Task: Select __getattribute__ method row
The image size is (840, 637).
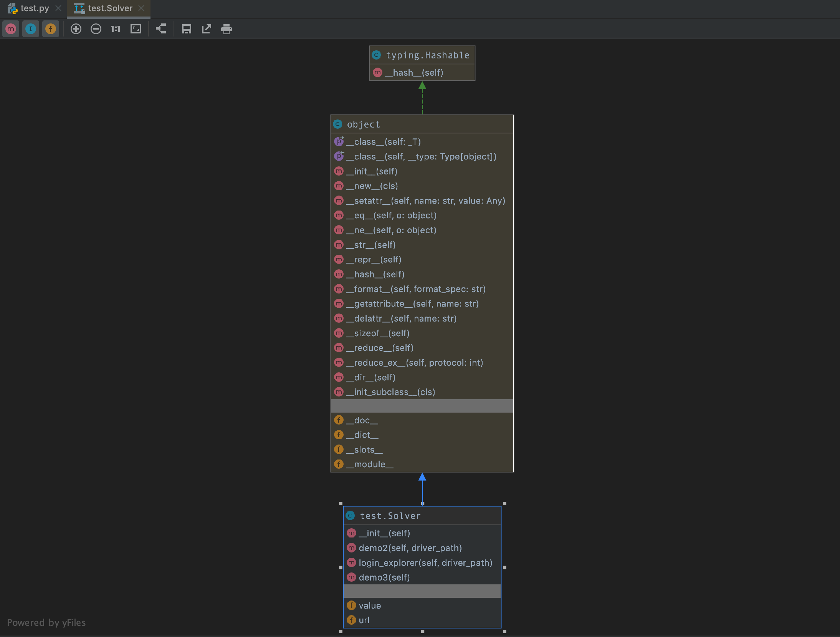Action: tap(422, 304)
